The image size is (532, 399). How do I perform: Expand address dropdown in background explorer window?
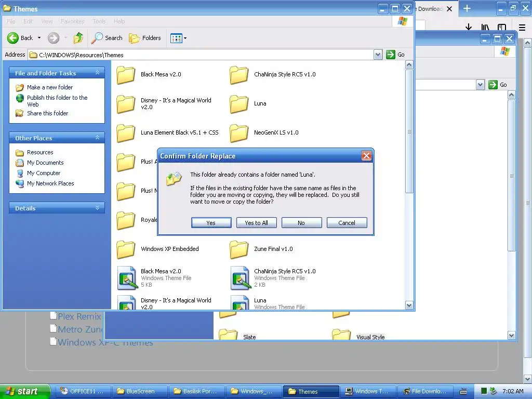pyautogui.click(x=480, y=85)
